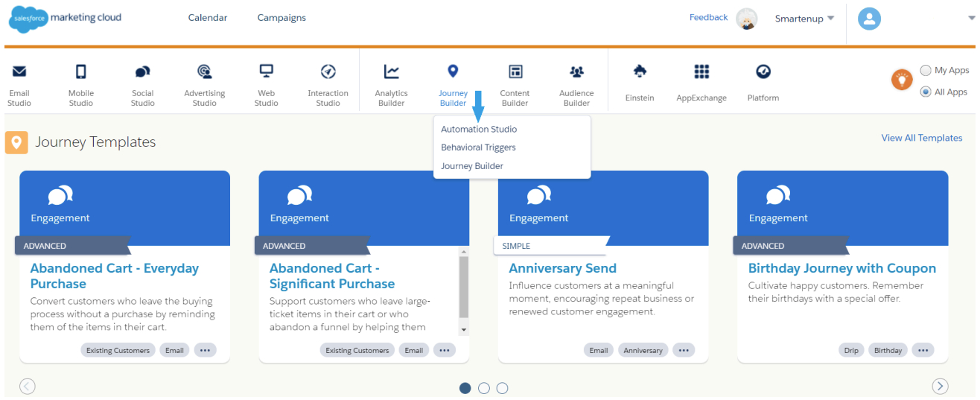The height and width of the screenshot is (400, 980).
Task: Click the Journey Templates heading
Action: [95, 142]
